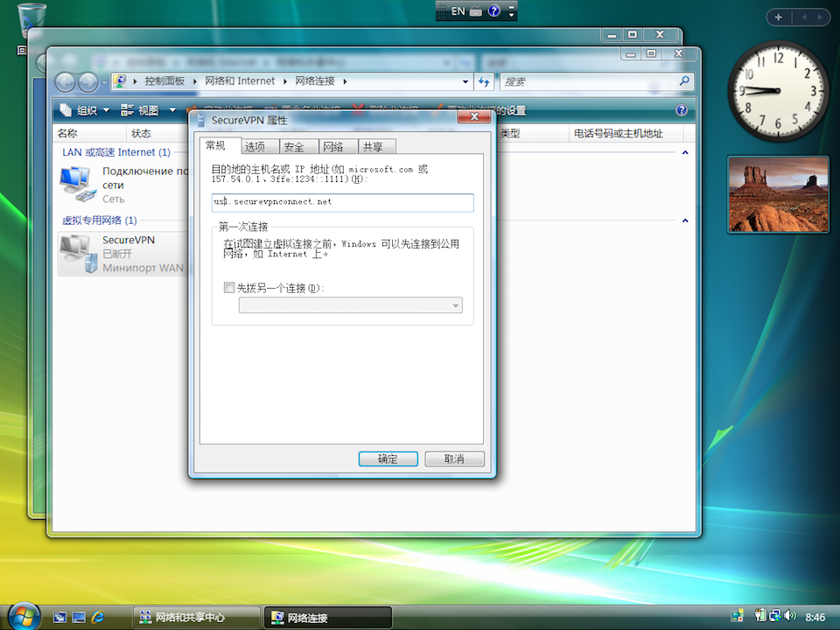Click the language bar keyboard icon
Image resolution: width=840 pixels, height=630 pixels.
pos(476,11)
